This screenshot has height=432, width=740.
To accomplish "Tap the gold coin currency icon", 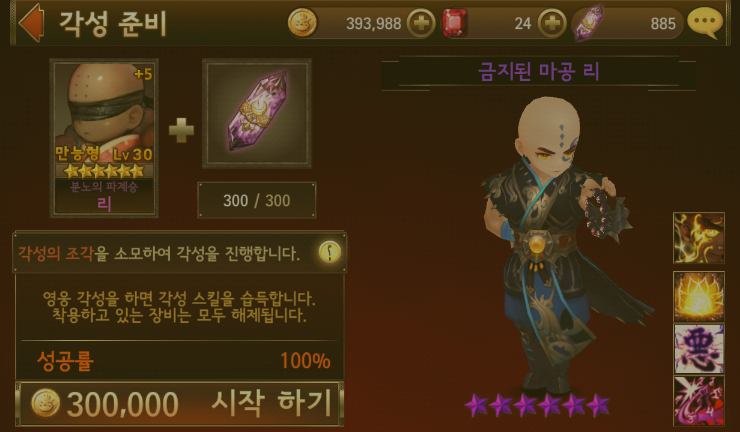I will click(x=302, y=23).
